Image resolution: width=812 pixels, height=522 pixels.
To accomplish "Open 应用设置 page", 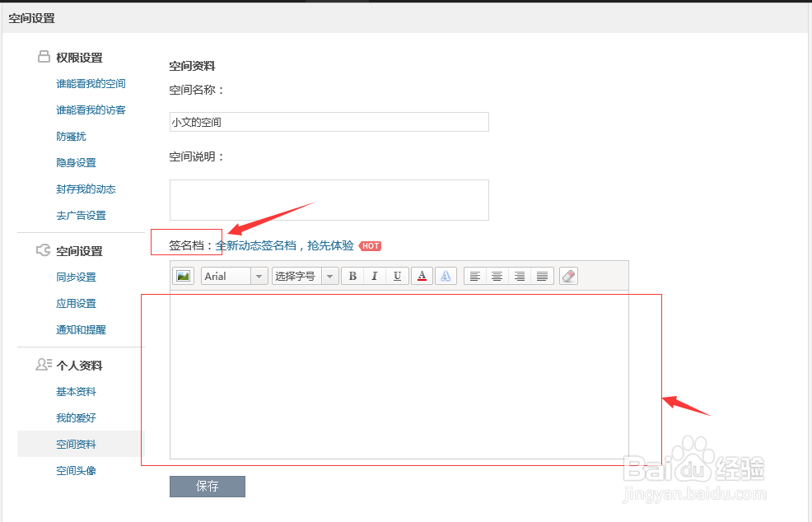I will click(x=76, y=304).
